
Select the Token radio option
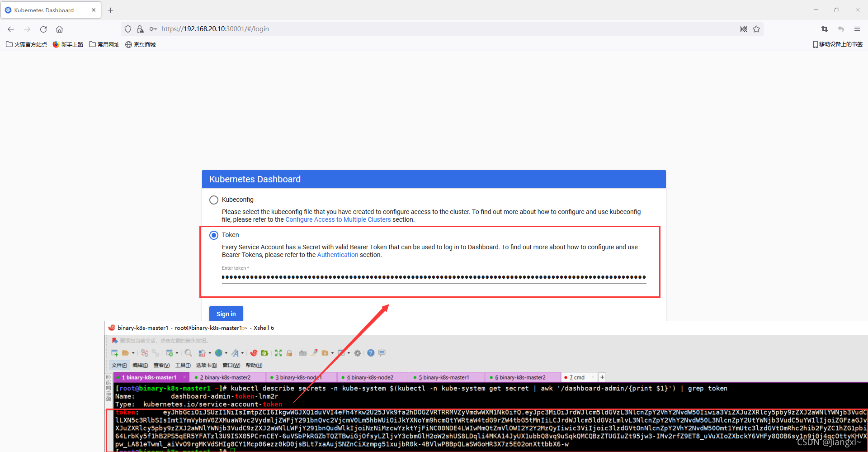coord(214,235)
